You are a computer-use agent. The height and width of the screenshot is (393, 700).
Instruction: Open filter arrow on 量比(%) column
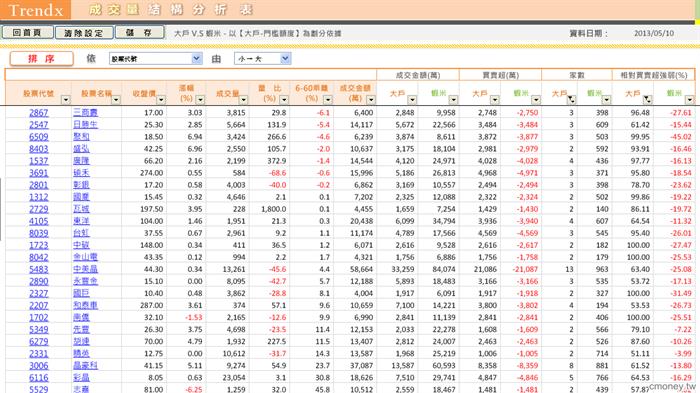(283, 100)
